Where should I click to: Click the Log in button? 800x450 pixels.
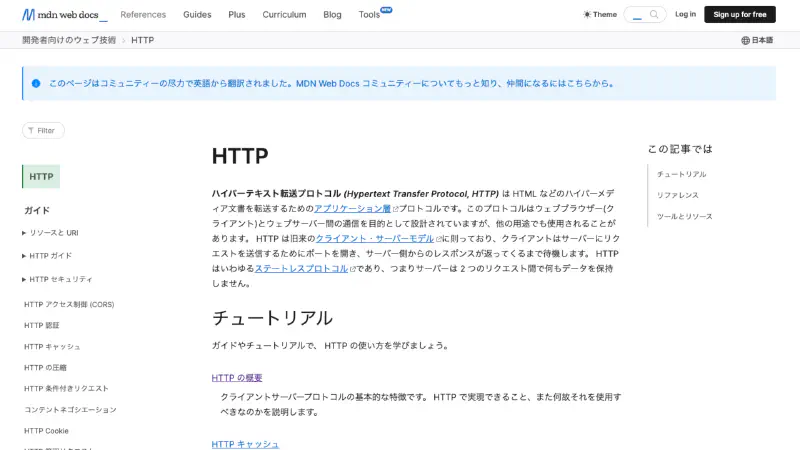click(x=685, y=14)
